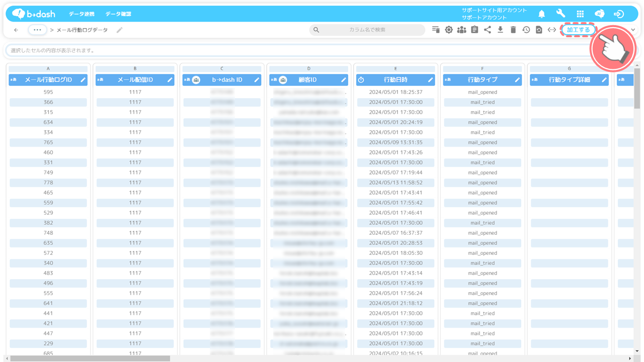Select the cell with value 229
Image resolution: width=644 pixels, height=362 pixels.
48,343
